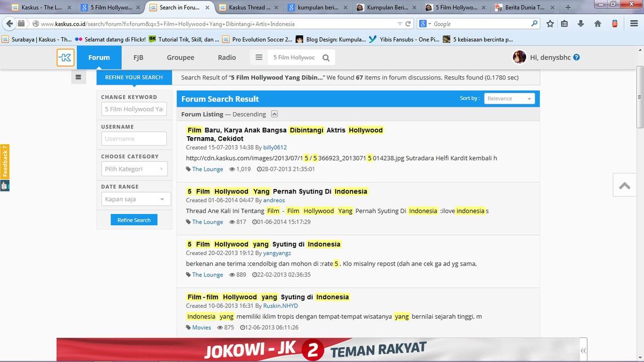Open The Lounge tag under billy0612's thread
Screen dimensions: 644x362
tap(207, 169)
